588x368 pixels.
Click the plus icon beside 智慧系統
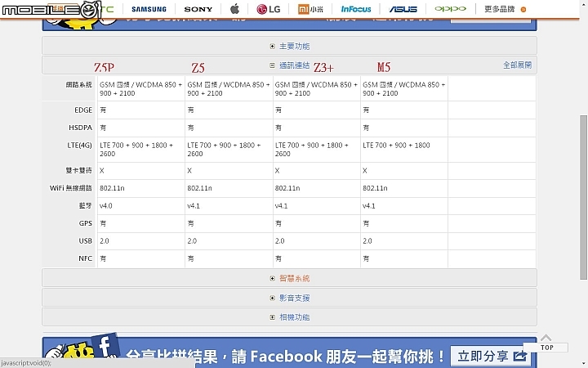pos(272,278)
